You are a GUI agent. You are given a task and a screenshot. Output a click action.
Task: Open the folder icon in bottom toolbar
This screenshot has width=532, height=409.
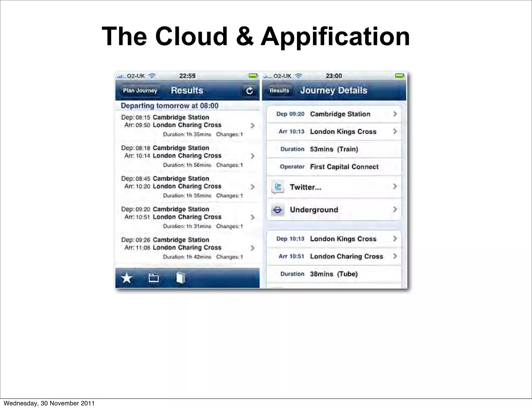pos(154,278)
